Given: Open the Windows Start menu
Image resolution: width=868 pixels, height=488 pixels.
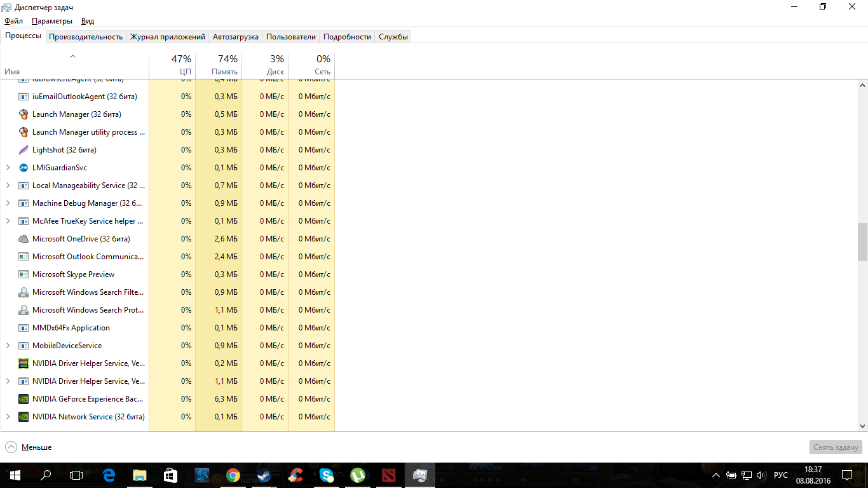Looking at the screenshot, I should 15,475.
